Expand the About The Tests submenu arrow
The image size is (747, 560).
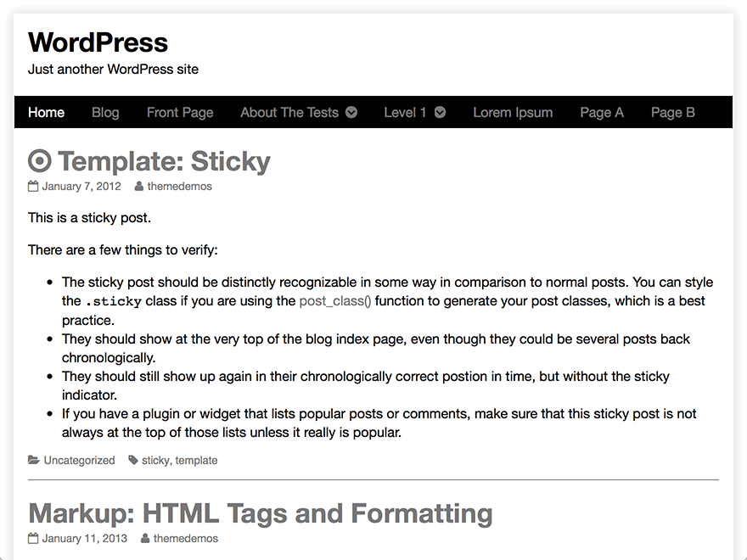351,112
